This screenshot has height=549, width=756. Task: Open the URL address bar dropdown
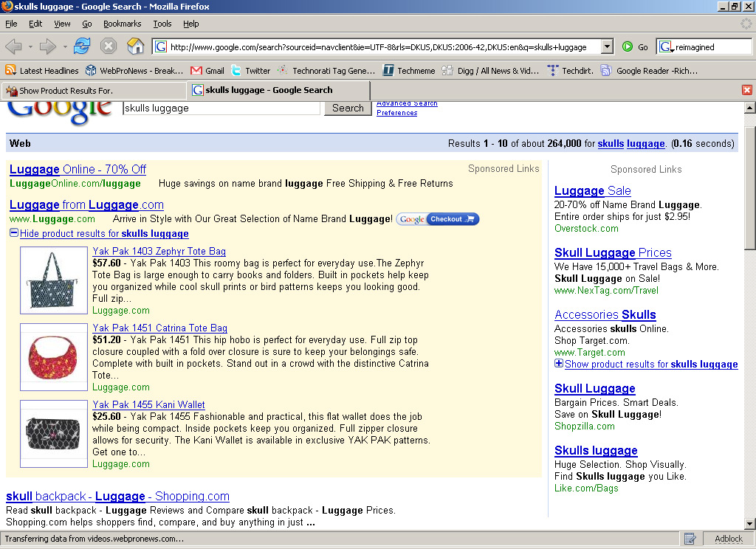pyautogui.click(x=607, y=46)
